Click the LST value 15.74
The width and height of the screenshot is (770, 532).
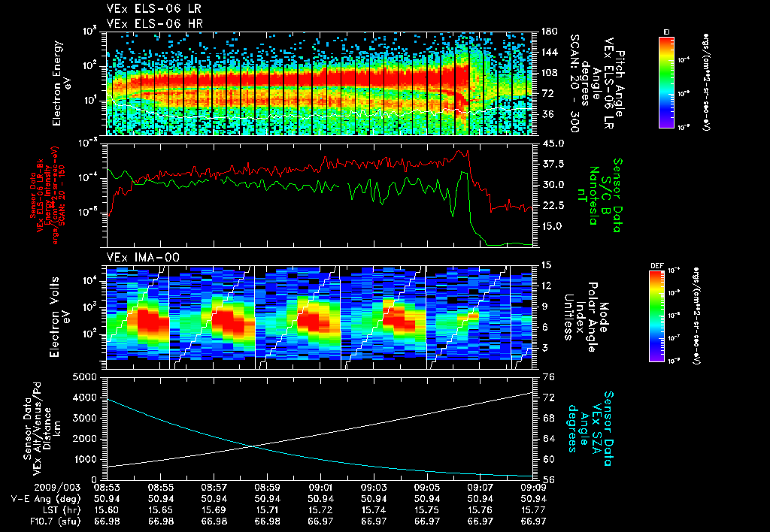coord(374,510)
